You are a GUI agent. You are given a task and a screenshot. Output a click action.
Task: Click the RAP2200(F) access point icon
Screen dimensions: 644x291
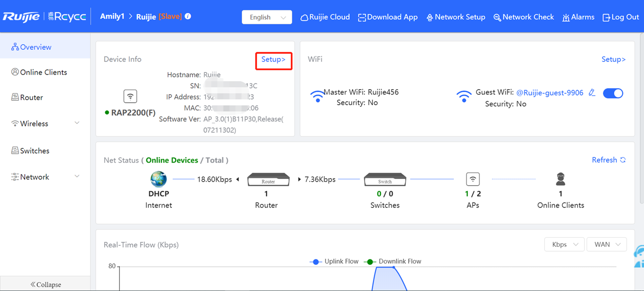click(x=130, y=96)
